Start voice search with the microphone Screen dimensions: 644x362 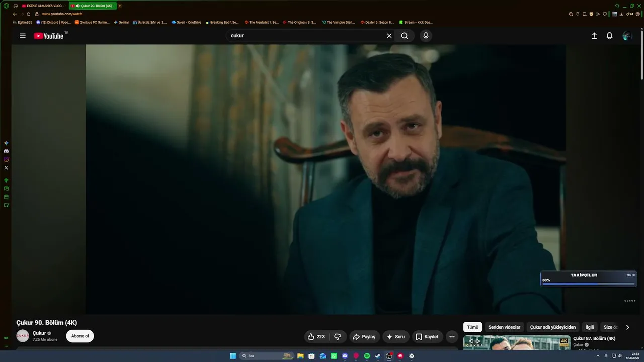click(426, 36)
